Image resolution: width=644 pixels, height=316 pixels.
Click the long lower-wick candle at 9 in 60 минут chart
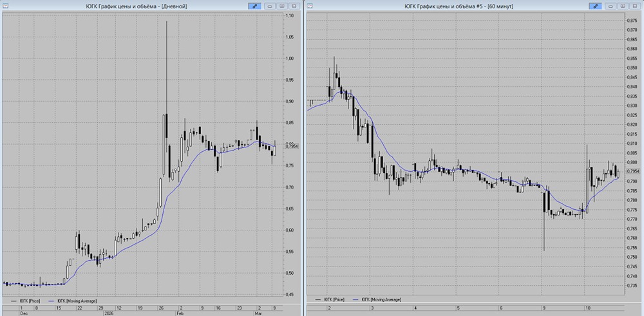point(544,221)
